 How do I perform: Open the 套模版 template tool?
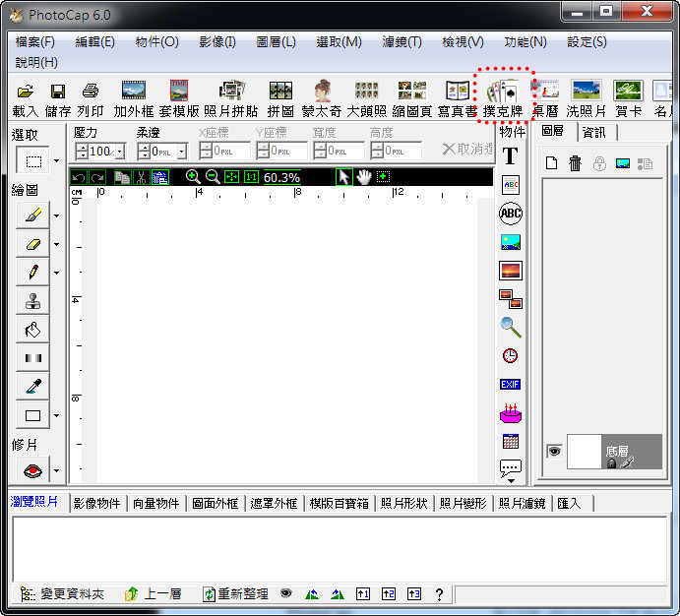pyautogui.click(x=179, y=98)
